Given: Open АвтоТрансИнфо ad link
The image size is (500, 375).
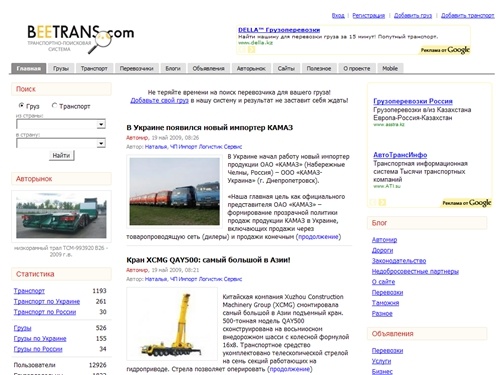Looking at the screenshot, I should point(400,155).
